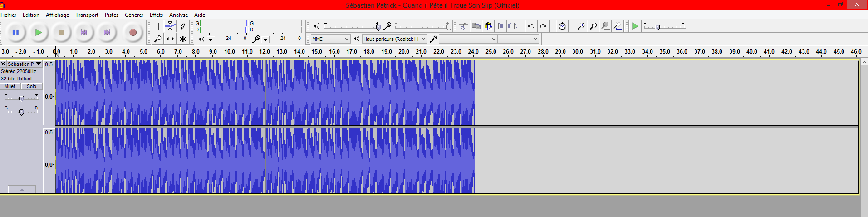Open the empty input device dropdown
Image resolution: width=868 pixels, height=217 pixels.
click(468, 39)
